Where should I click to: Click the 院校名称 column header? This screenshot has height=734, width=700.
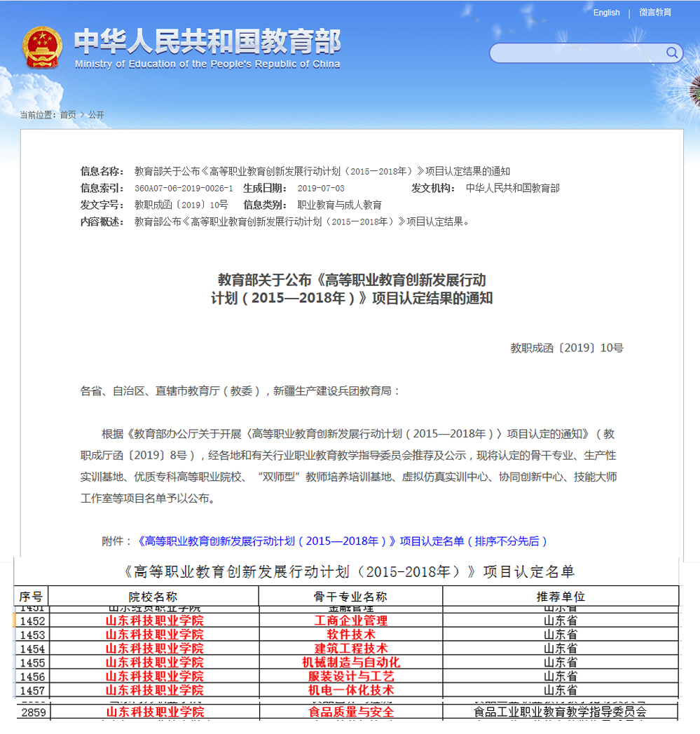(153, 597)
